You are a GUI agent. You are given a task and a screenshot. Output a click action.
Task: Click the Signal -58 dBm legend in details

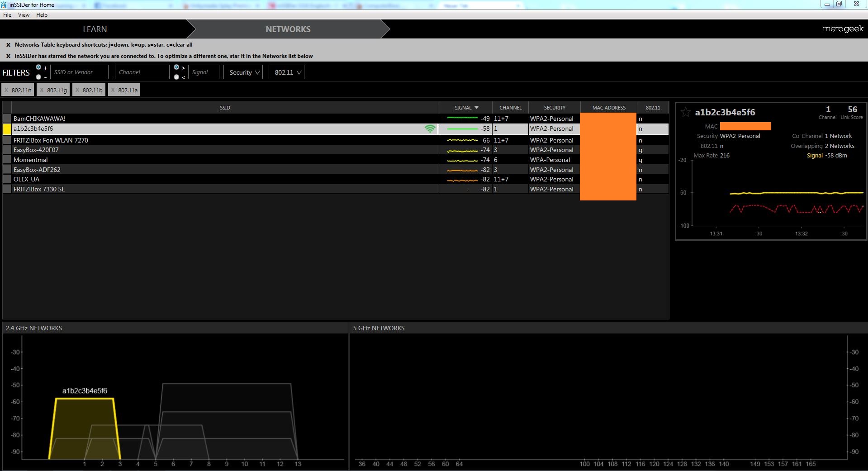pos(827,156)
